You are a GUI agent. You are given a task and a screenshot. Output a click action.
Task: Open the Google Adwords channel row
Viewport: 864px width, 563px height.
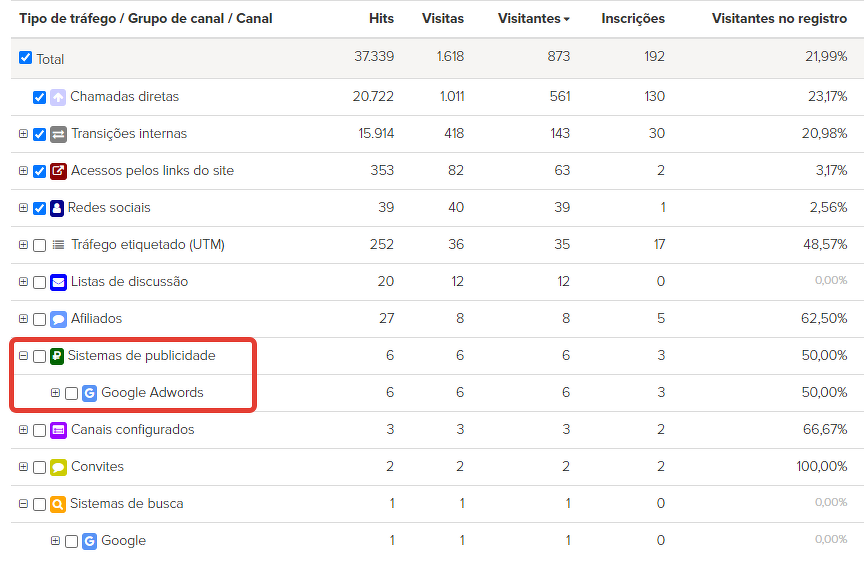point(152,393)
